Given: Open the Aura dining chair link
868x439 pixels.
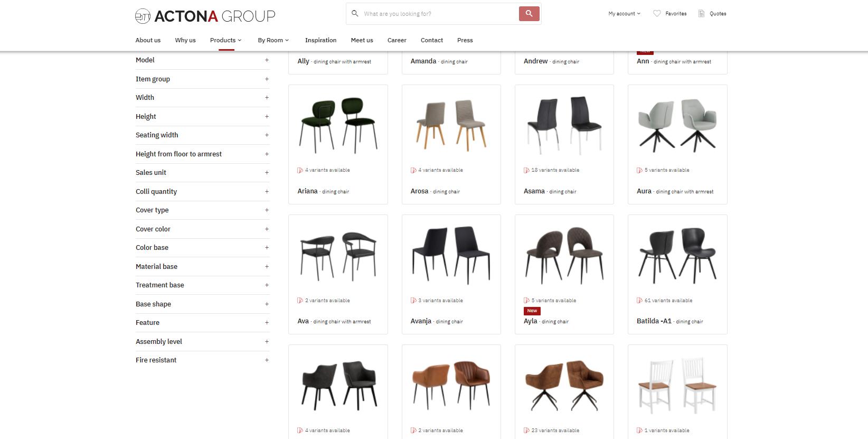Looking at the screenshot, I should click(675, 191).
